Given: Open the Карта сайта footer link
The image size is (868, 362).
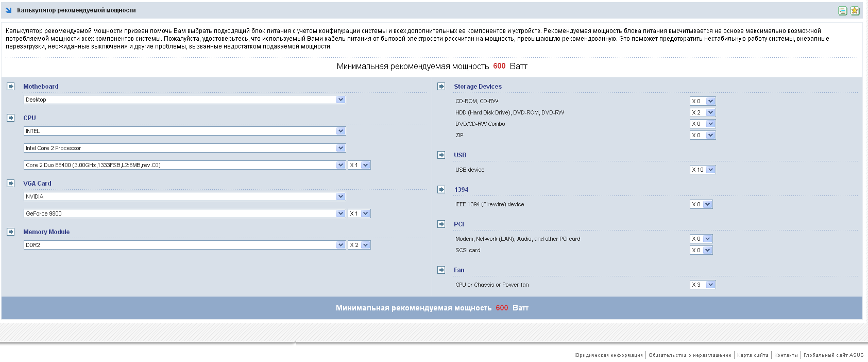Looking at the screenshot, I should [753, 355].
